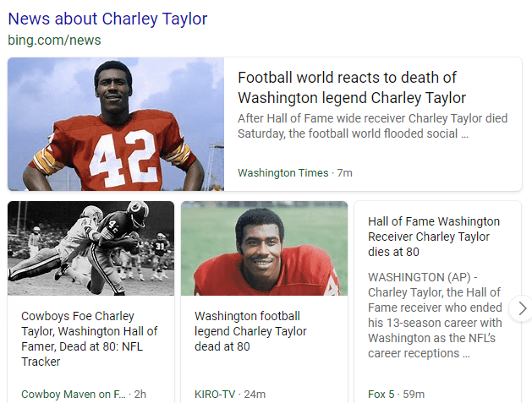Click the snippet "After Hall of Fame wide receiver"
Viewport: 532px width, 403px height.
coord(372,126)
